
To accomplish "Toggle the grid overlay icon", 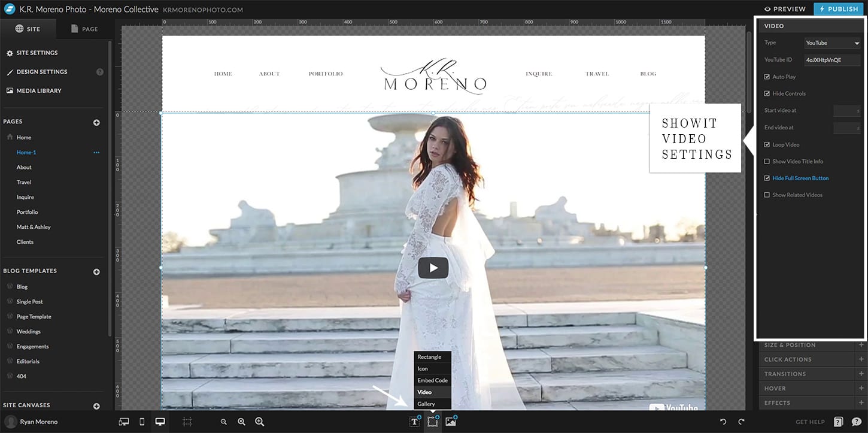I will [x=187, y=421].
